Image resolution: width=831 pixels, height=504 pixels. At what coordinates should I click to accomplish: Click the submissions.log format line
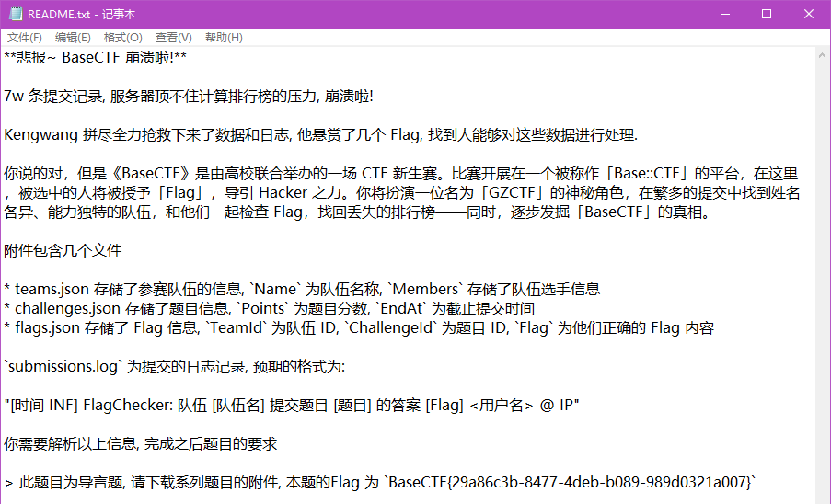174,366
